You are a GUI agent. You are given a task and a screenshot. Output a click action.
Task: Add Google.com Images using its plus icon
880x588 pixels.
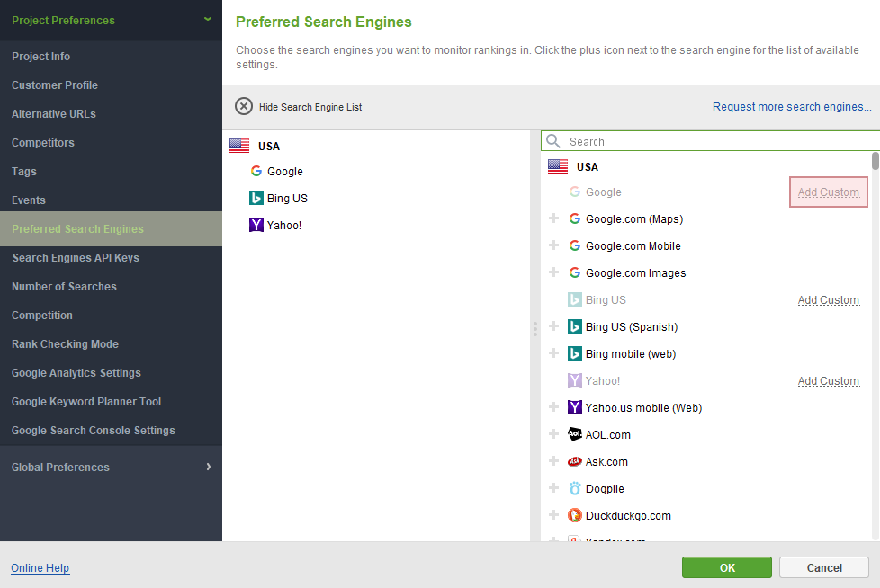554,272
